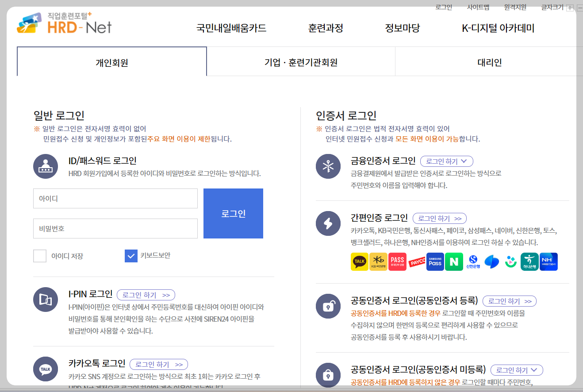Select the PAYCO provider icon

[x=416, y=261]
